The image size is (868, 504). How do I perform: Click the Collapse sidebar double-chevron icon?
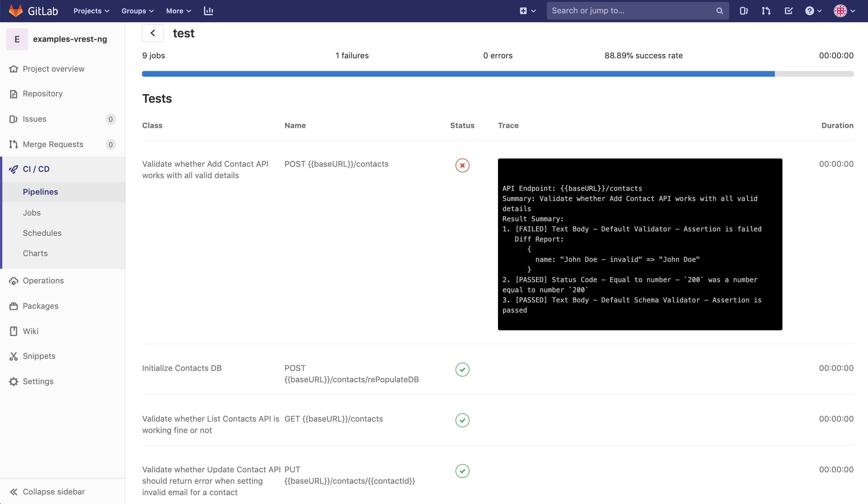[13, 492]
